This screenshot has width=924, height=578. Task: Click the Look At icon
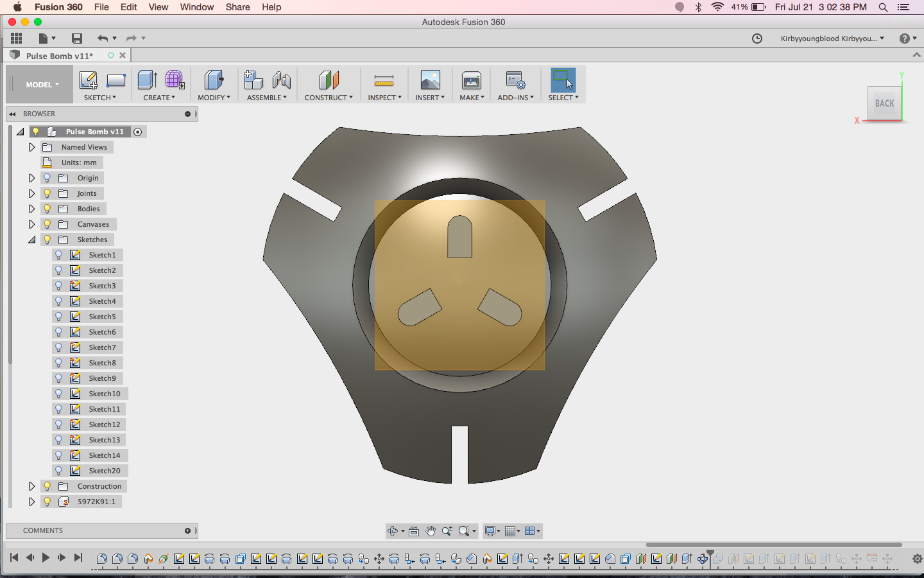tap(414, 531)
